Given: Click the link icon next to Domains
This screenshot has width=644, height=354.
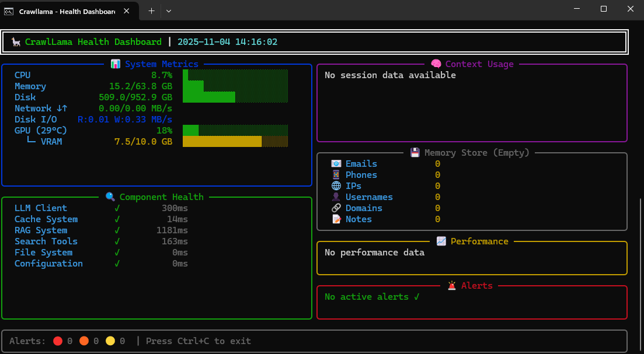Looking at the screenshot, I should (x=336, y=208).
